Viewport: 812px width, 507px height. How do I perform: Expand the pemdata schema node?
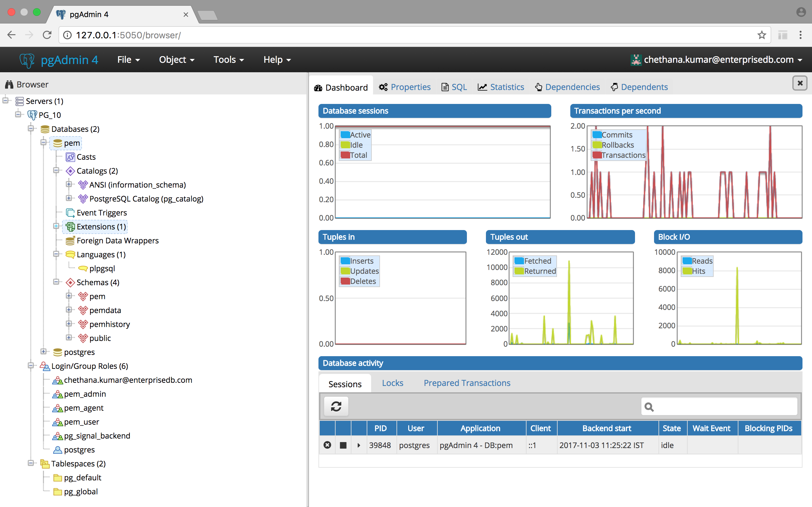pyautogui.click(x=69, y=310)
